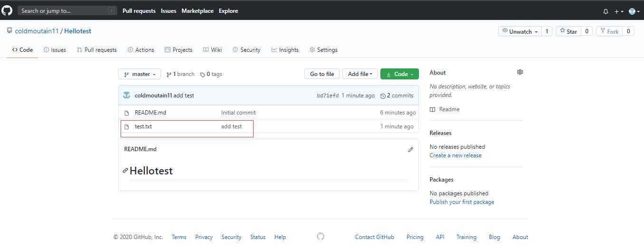Open the user avatar menu
The width and height of the screenshot is (644, 249).
click(x=634, y=11)
